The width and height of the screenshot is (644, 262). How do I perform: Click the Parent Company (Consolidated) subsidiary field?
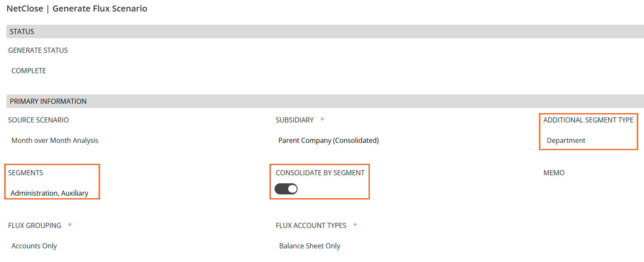click(328, 140)
